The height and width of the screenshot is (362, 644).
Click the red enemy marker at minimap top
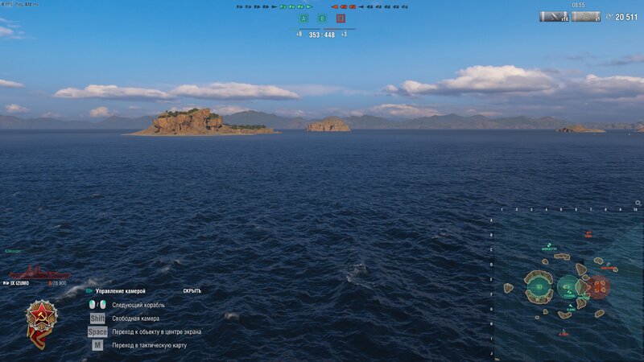588,234
